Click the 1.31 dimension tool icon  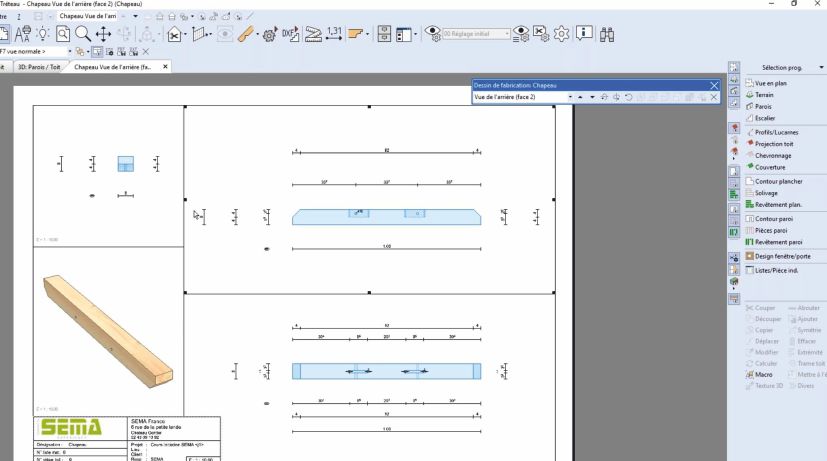(x=335, y=34)
